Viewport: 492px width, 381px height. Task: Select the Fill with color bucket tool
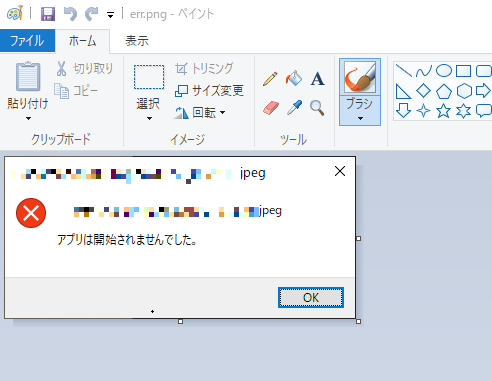(294, 78)
